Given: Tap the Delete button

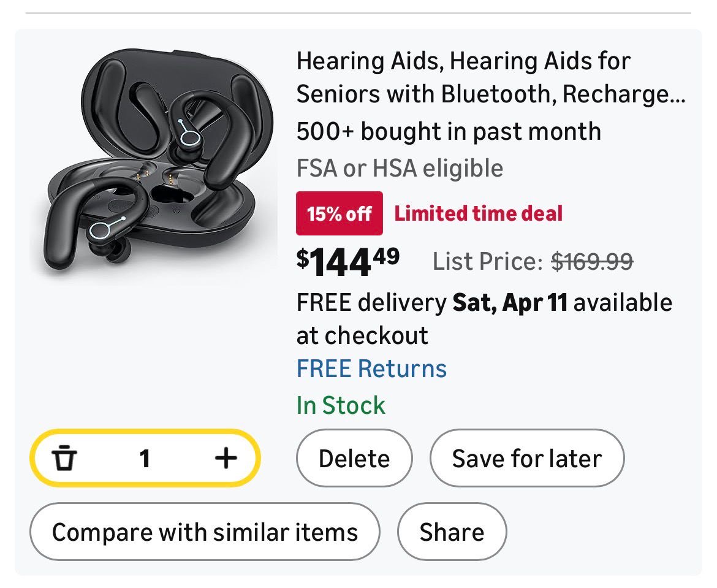Looking at the screenshot, I should pyautogui.click(x=354, y=459).
